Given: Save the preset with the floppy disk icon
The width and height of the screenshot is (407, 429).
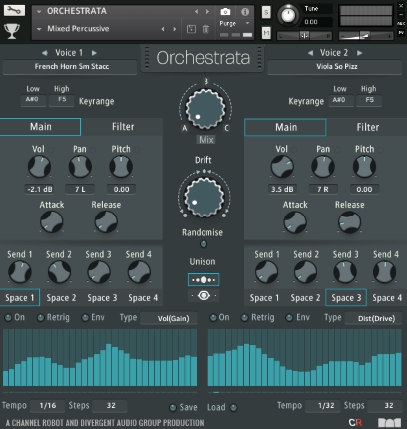Looking at the screenshot, I should pos(191,29).
